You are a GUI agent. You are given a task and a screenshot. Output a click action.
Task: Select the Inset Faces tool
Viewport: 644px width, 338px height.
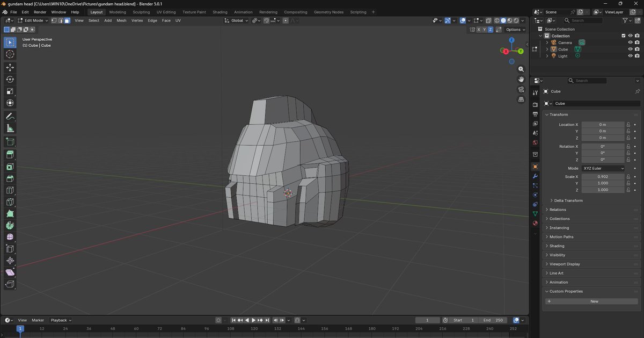(10, 167)
